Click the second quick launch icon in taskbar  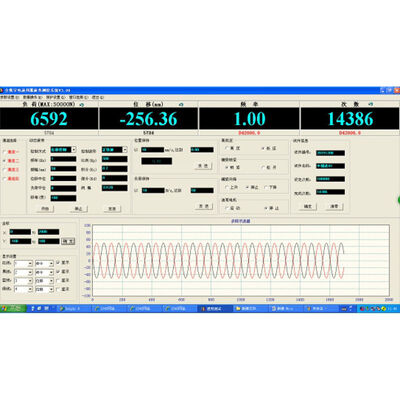pos(39,309)
